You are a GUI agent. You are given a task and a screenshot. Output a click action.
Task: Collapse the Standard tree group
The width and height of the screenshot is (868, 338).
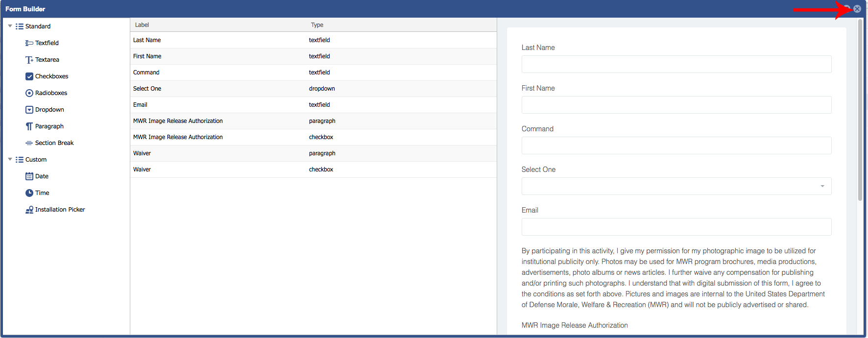[x=10, y=26]
